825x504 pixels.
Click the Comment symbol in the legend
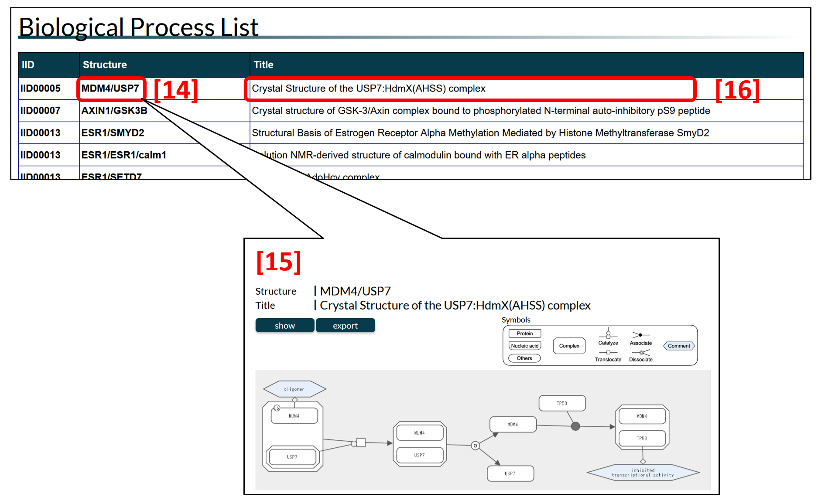[x=679, y=346]
